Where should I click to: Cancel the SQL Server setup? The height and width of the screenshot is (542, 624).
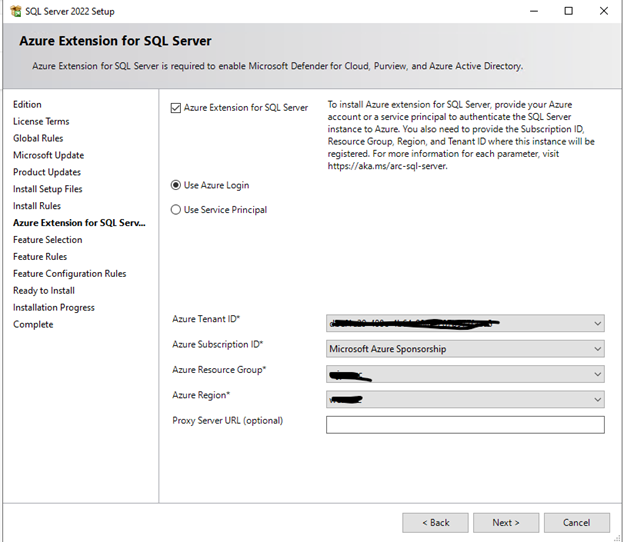click(577, 523)
